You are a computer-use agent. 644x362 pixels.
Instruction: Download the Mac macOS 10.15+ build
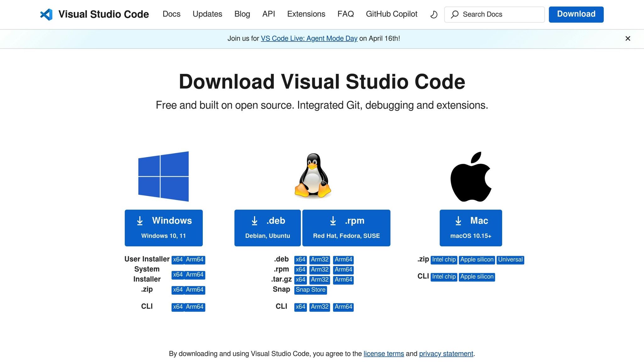tap(471, 228)
